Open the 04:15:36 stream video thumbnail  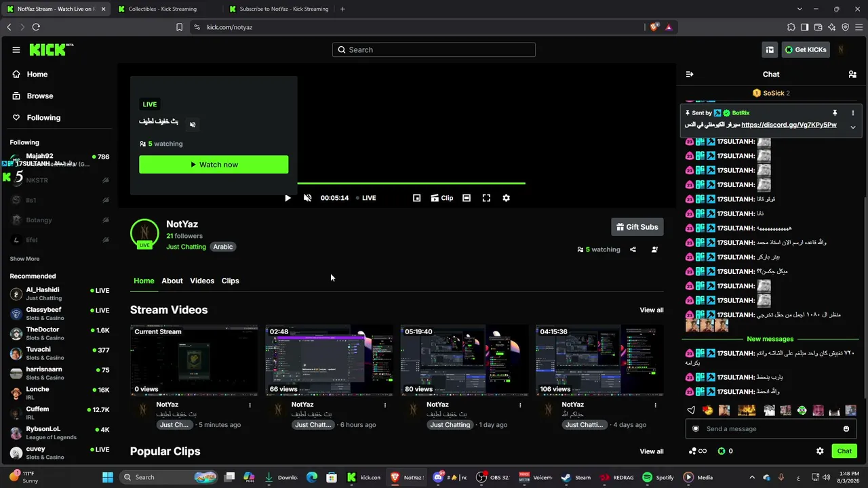(599, 360)
